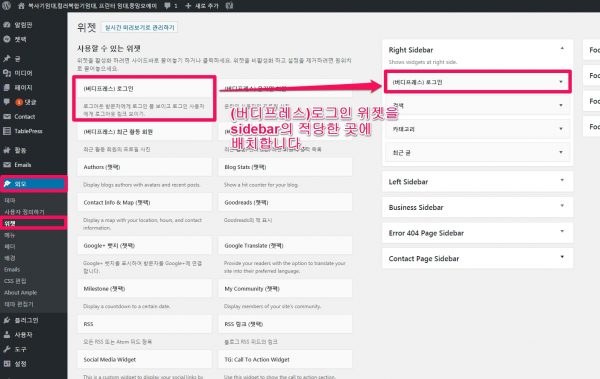Click the 알림판 dashboard icon

tap(7, 25)
